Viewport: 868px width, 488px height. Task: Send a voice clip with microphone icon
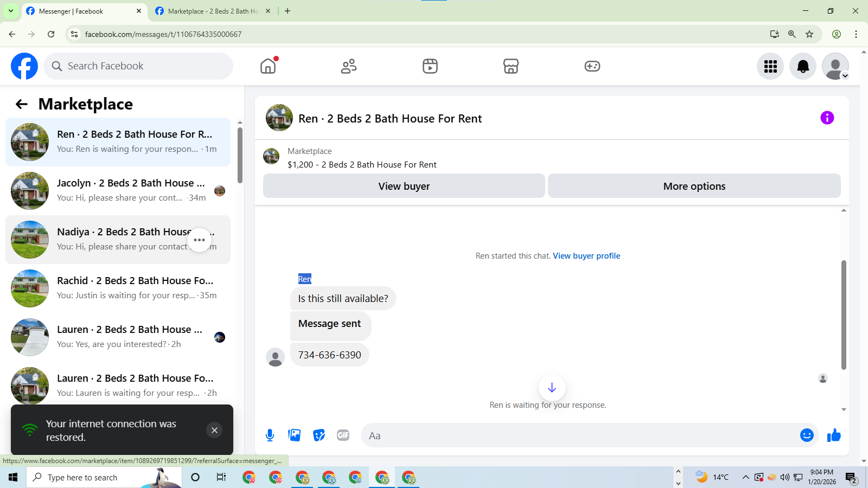tap(270, 435)
